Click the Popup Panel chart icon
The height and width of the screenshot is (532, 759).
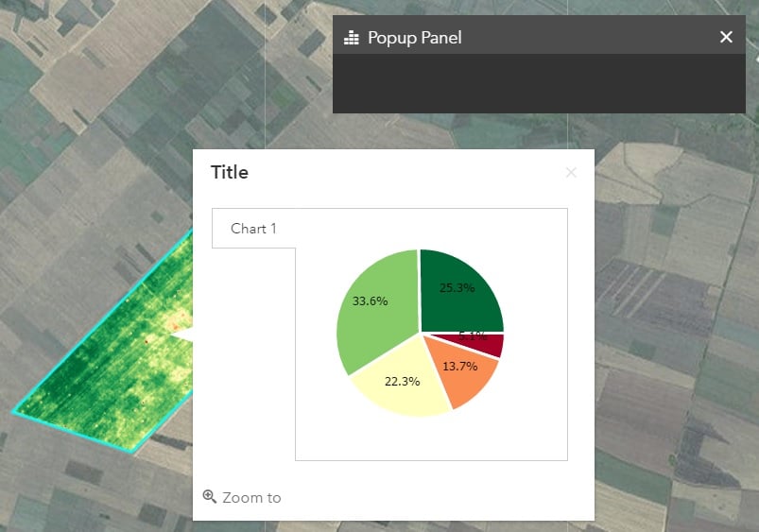coord(351,37)
